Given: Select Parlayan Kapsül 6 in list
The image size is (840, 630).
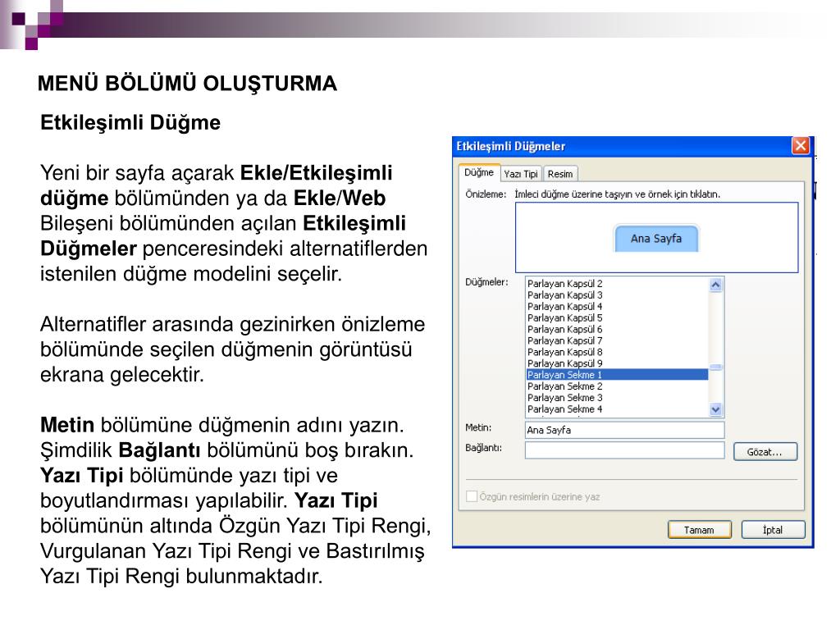Looking at the screenshot, I should click(x=617, y=329).
